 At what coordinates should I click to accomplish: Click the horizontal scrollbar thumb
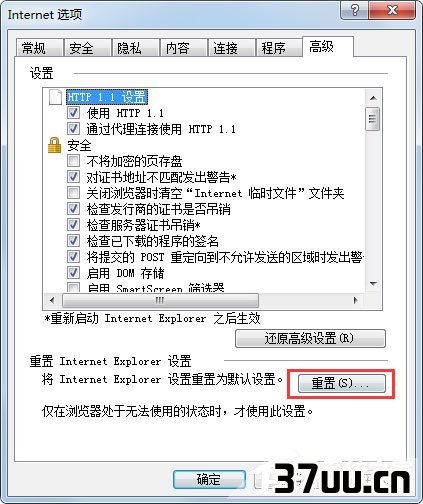tap(160, 300)
